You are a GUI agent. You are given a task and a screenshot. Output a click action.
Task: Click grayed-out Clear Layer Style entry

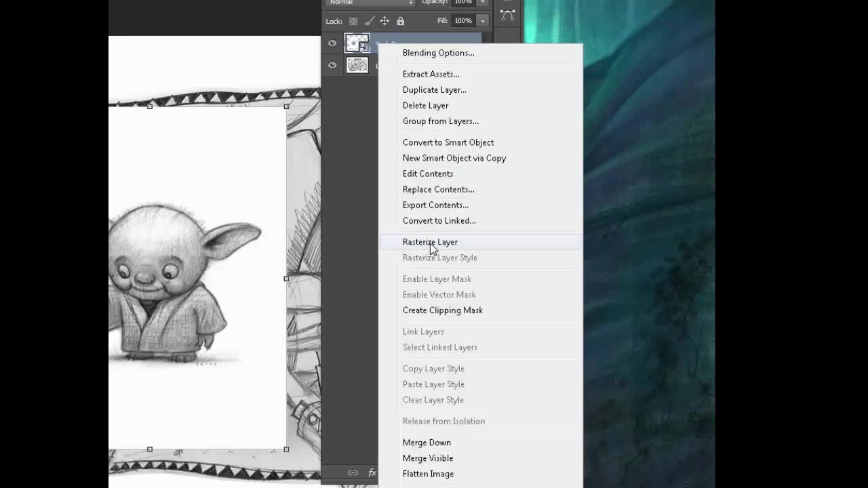pyautogui.click(x=433, y=400)
